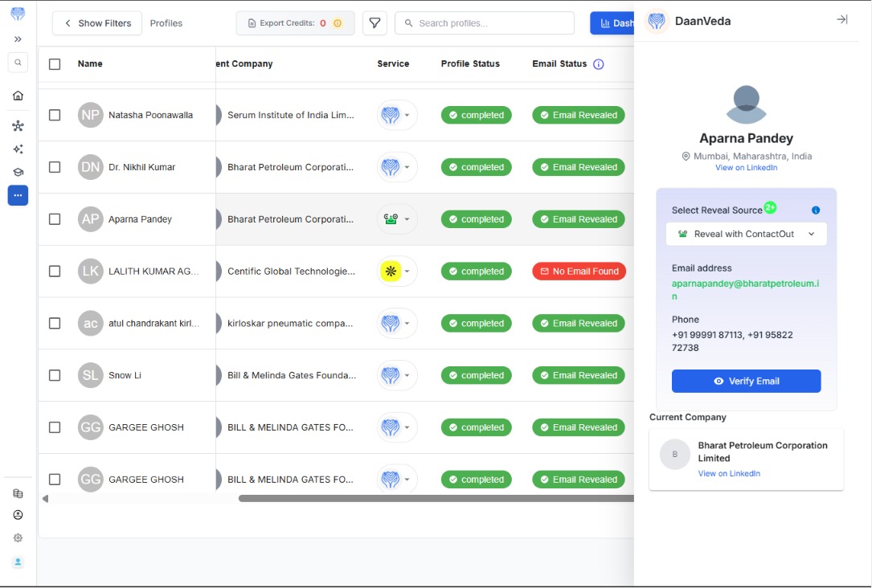Select the Snow Li row checkbox

tap(55, 375)
